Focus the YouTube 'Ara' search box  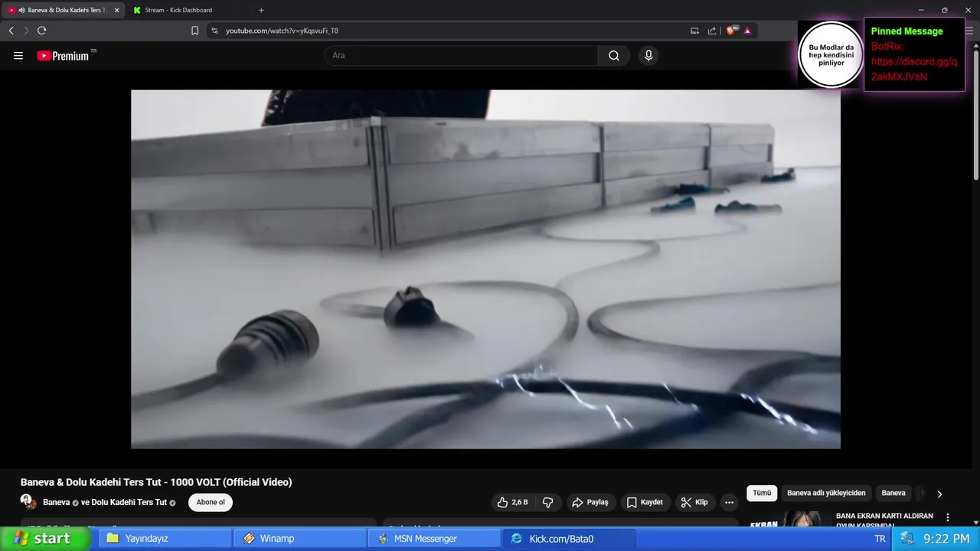(461, 56)
